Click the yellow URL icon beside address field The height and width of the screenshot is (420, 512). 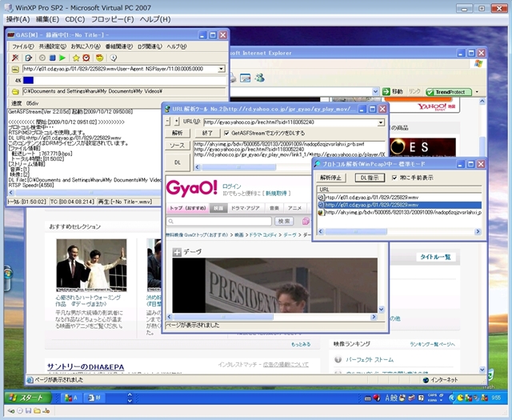point(15,70)
